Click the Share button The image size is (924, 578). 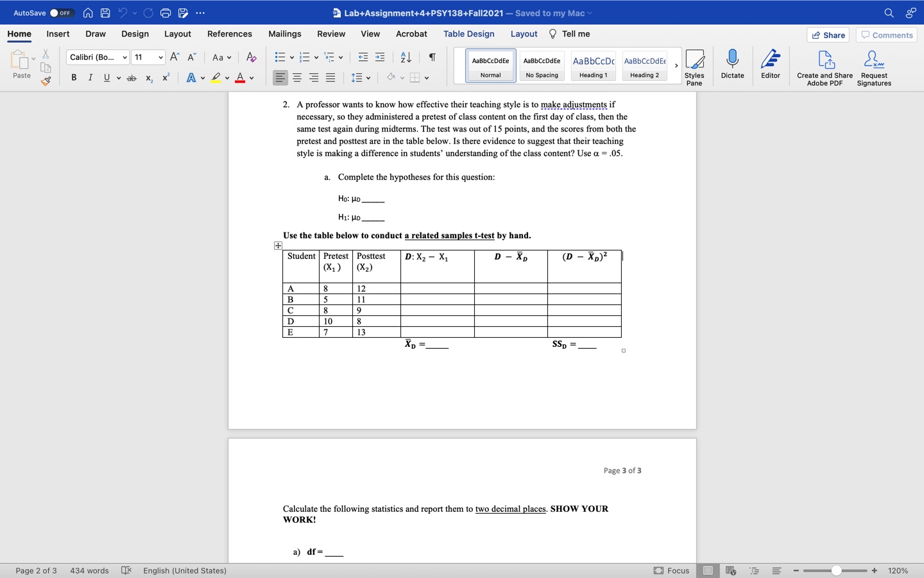(828, 35)
